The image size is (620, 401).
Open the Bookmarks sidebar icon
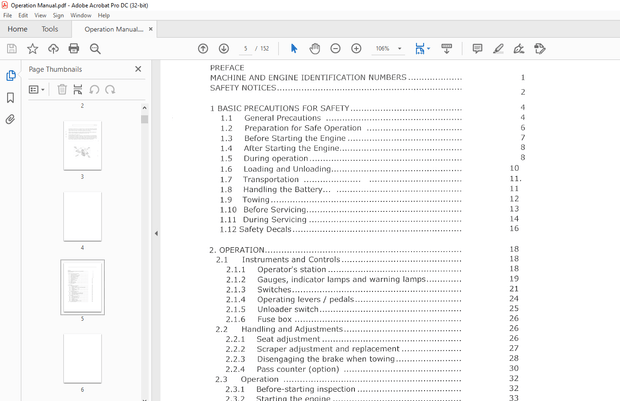click(11, 98)
